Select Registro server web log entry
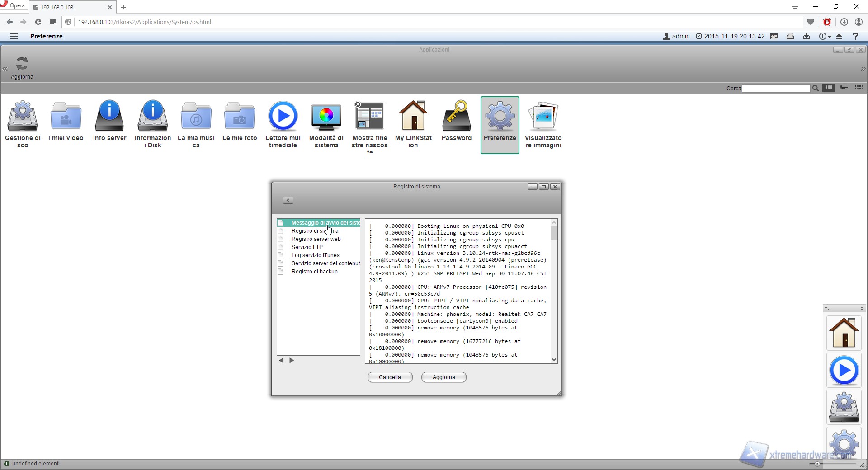Image resolution: width=868 pixels, height=470 pixels. 316,239
